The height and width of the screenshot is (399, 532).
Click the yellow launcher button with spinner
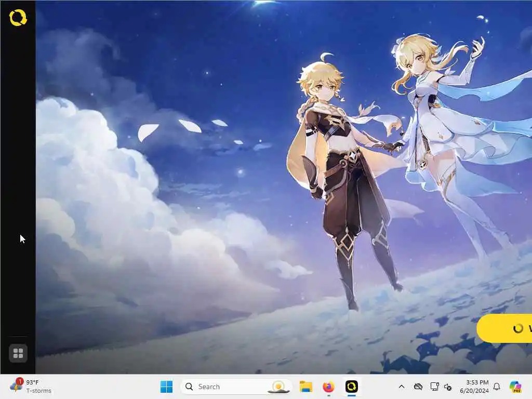(504, 328)
